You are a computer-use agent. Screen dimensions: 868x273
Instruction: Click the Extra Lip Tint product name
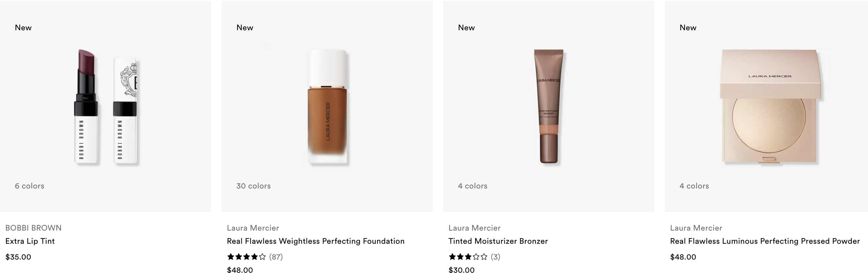click(x=30, y=241)
